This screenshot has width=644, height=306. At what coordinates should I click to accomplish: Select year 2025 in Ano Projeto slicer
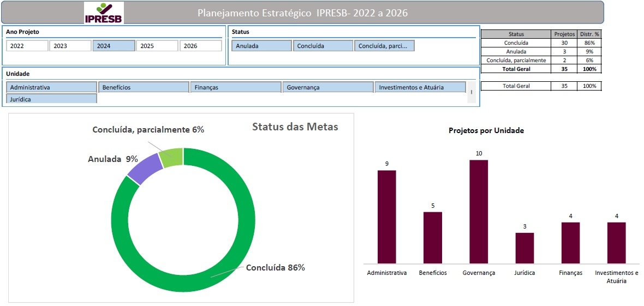point(157,46)
